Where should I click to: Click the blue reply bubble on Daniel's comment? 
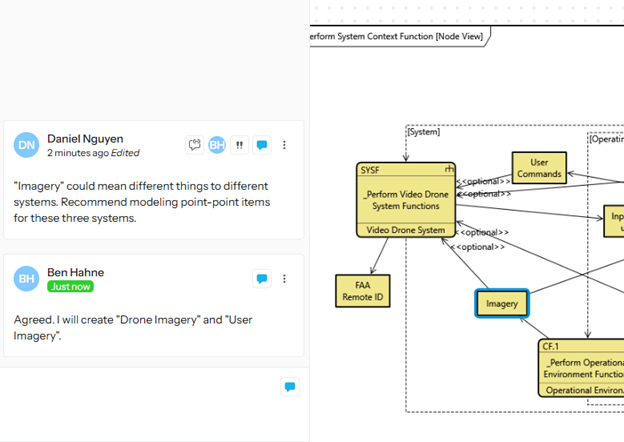(262, 145)
